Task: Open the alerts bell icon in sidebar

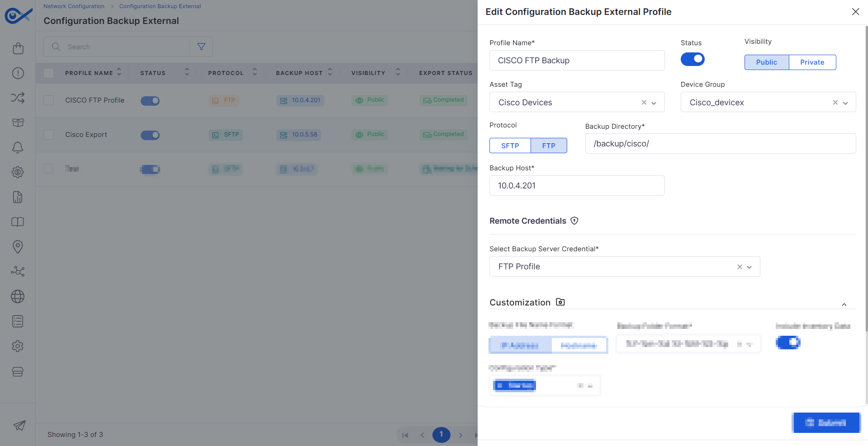Action: point(18,147)
